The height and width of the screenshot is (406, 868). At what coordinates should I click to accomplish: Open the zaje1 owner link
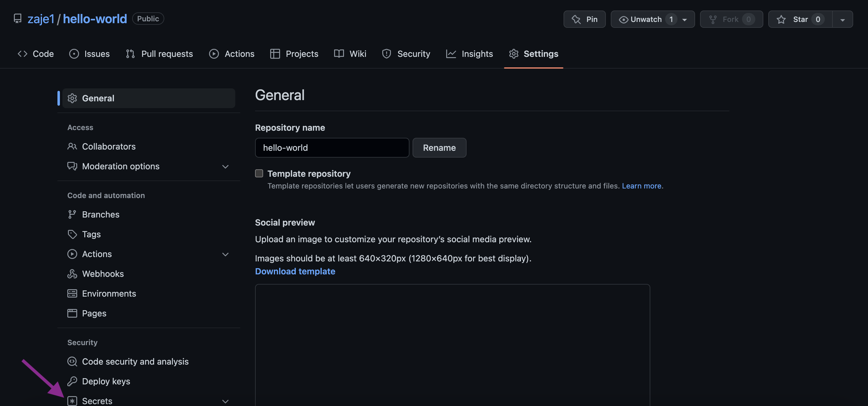(41, 19)
